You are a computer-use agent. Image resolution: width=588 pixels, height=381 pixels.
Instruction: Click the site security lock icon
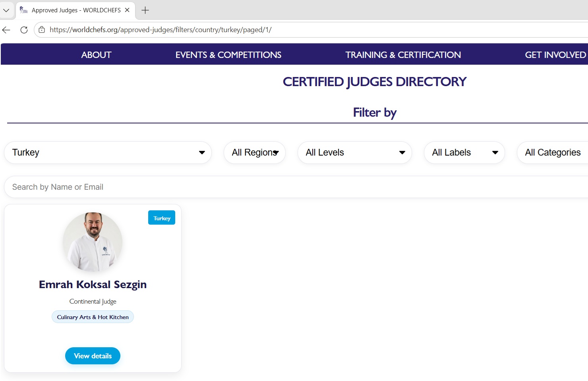[x=42, y=30]
